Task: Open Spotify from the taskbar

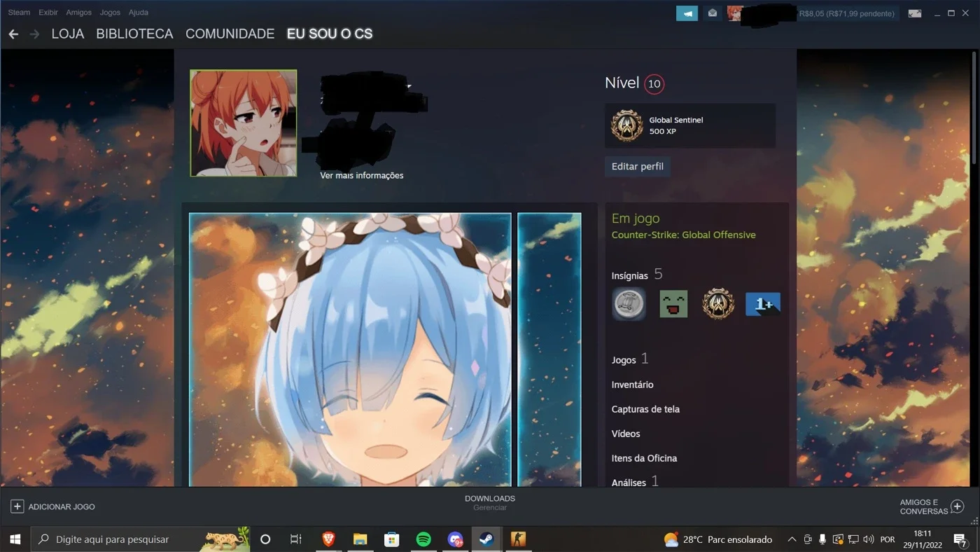Action: (x=423, y=539)
